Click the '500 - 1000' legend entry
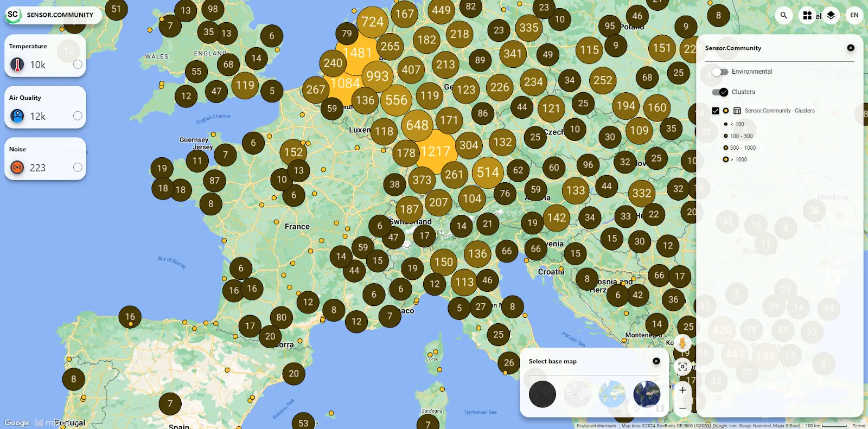 (x=740, y=148)
